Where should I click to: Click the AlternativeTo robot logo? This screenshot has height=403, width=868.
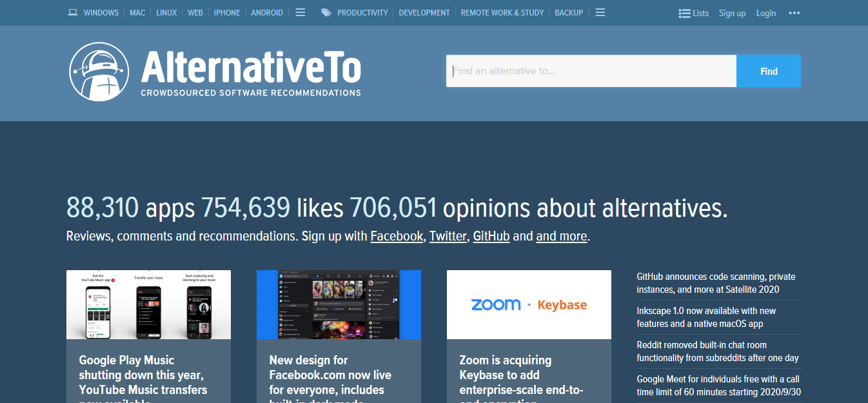coord(99,72)
